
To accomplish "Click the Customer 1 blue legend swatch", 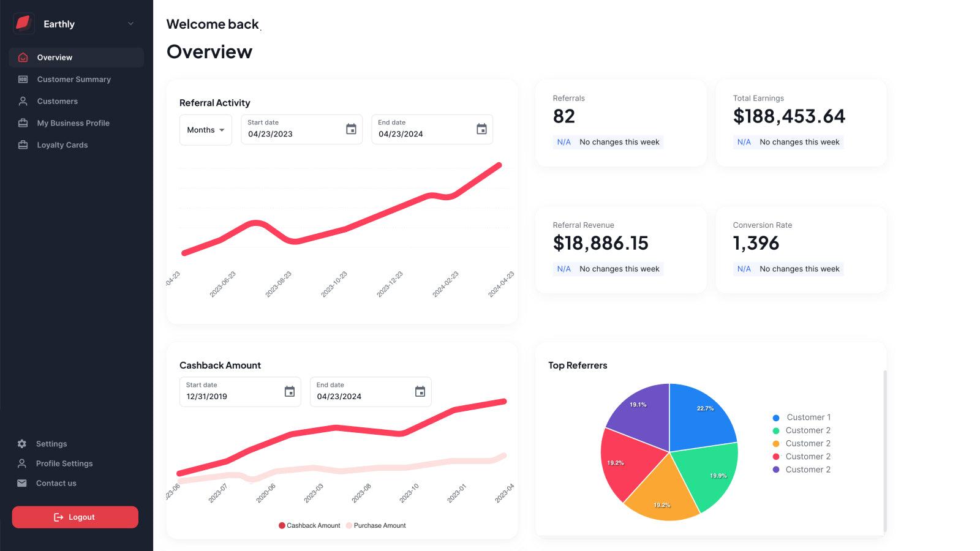I will click(x=776, y=417).
